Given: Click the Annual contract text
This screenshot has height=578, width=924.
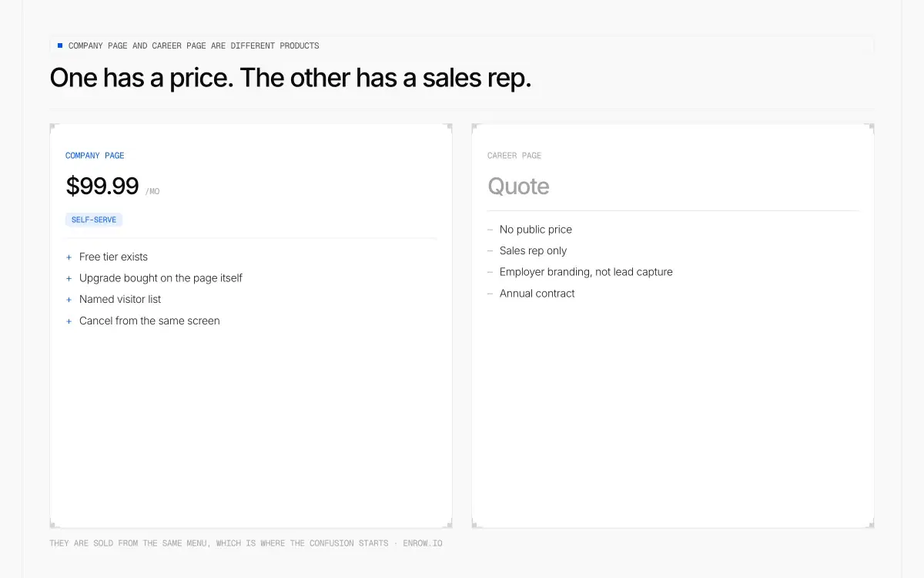Looking at the screenshot, I should point(537,294).
